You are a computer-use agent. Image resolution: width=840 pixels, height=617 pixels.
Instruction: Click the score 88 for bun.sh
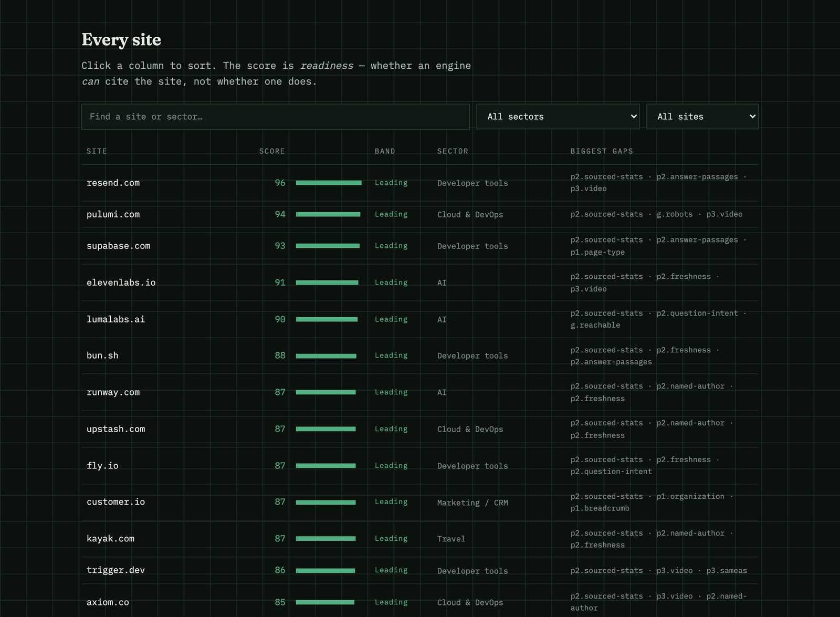point(280,355)
